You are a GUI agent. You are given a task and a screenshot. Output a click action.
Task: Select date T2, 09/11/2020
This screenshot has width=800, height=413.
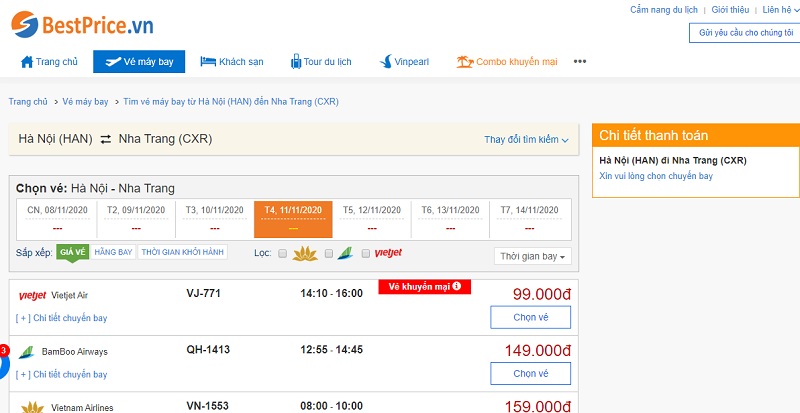point(136,219)
